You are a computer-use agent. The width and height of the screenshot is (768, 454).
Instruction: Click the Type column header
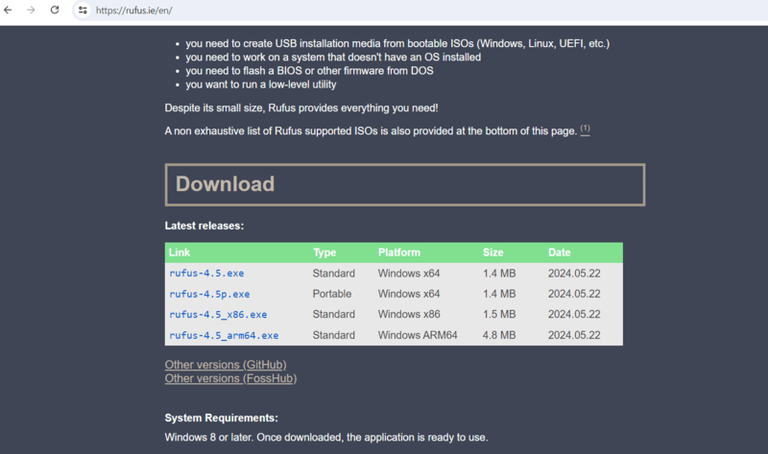(x=324, y=253)
